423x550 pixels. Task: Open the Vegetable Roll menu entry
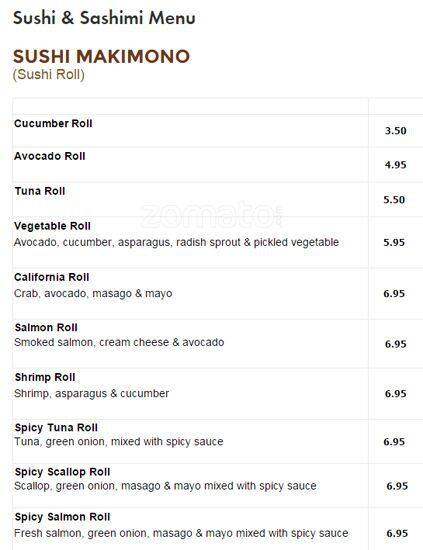(52, 226)
